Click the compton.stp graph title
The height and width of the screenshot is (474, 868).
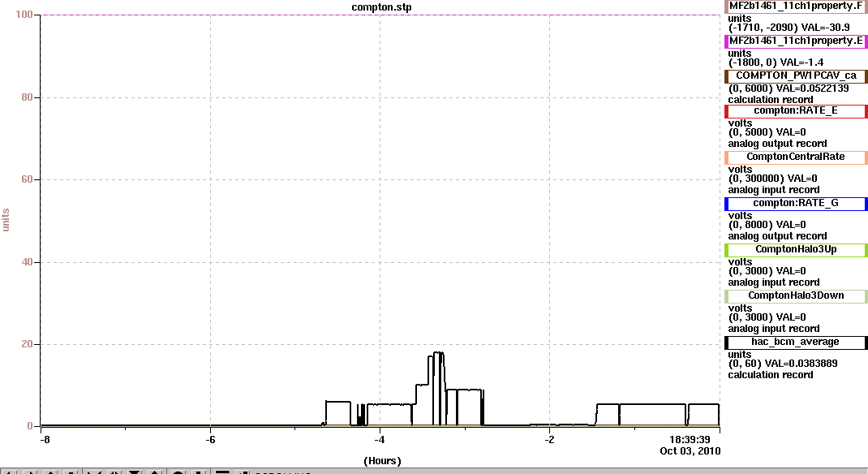pos(381,7)
